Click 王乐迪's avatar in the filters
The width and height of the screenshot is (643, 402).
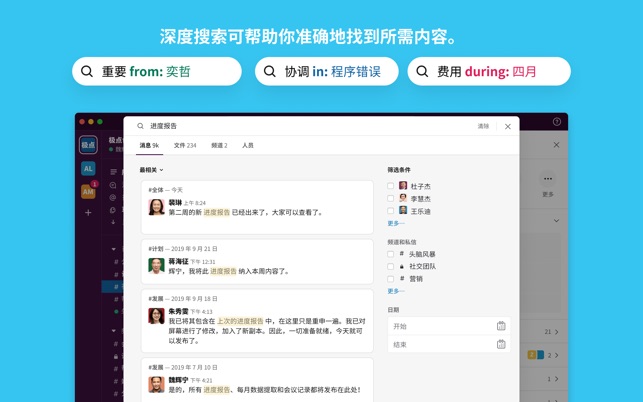click(x=403, y=210)
